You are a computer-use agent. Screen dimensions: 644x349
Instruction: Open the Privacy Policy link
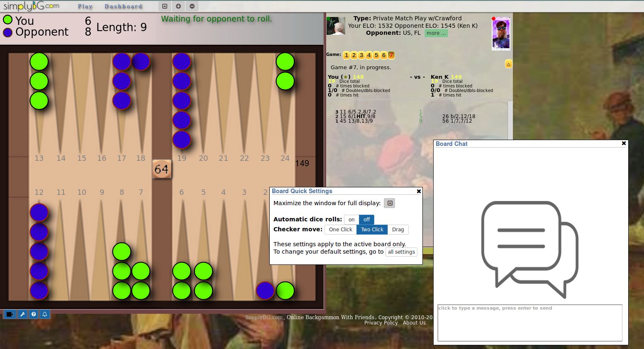pyautogui.click(x=381, y=322)
